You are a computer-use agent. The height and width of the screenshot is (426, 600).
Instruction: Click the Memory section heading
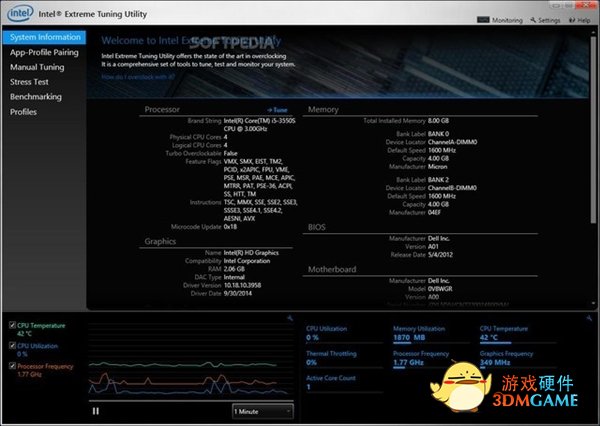[323, 109]
